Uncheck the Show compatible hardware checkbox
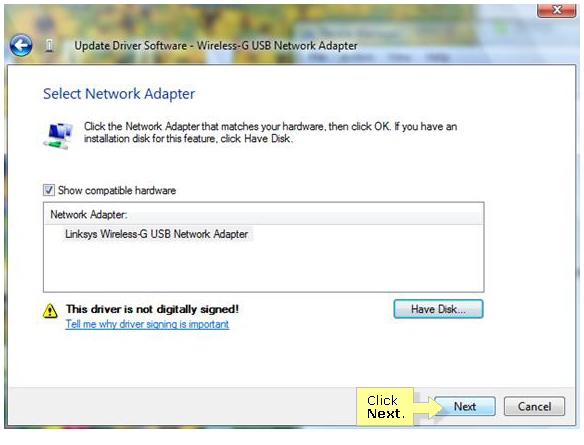The image size is (584, 445). pyautogui.click(x=49, y=190)
